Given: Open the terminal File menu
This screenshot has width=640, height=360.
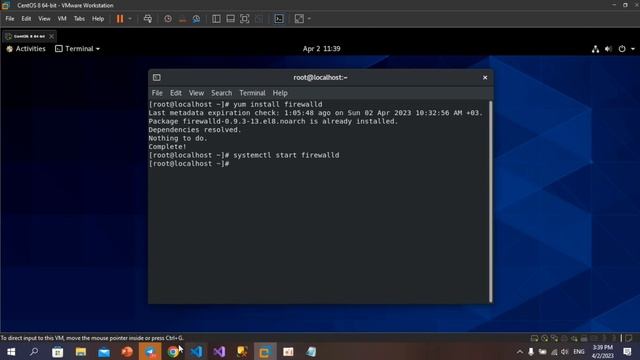Looking at the screenshot, I should (x=157, y=93).
